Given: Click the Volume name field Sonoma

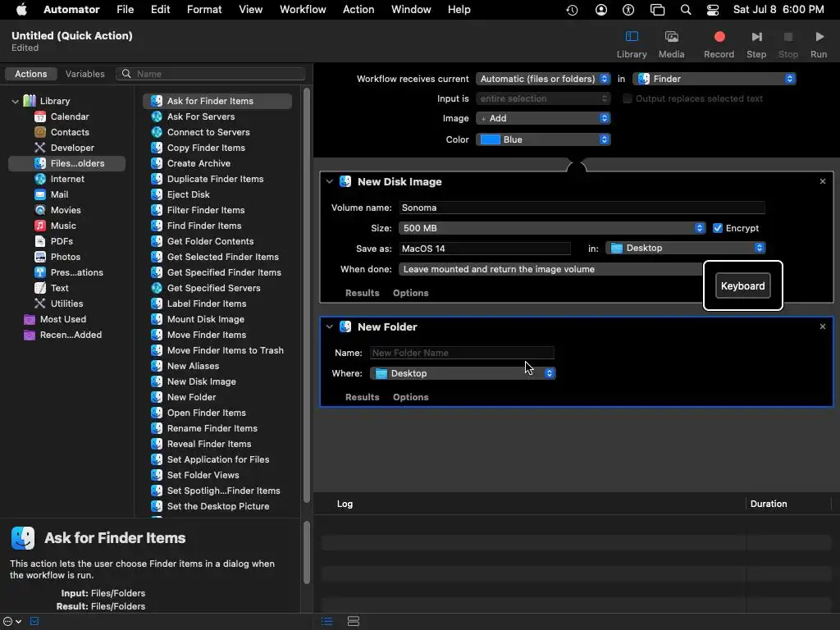Looking at the screenshot, I should pos(582,208).
